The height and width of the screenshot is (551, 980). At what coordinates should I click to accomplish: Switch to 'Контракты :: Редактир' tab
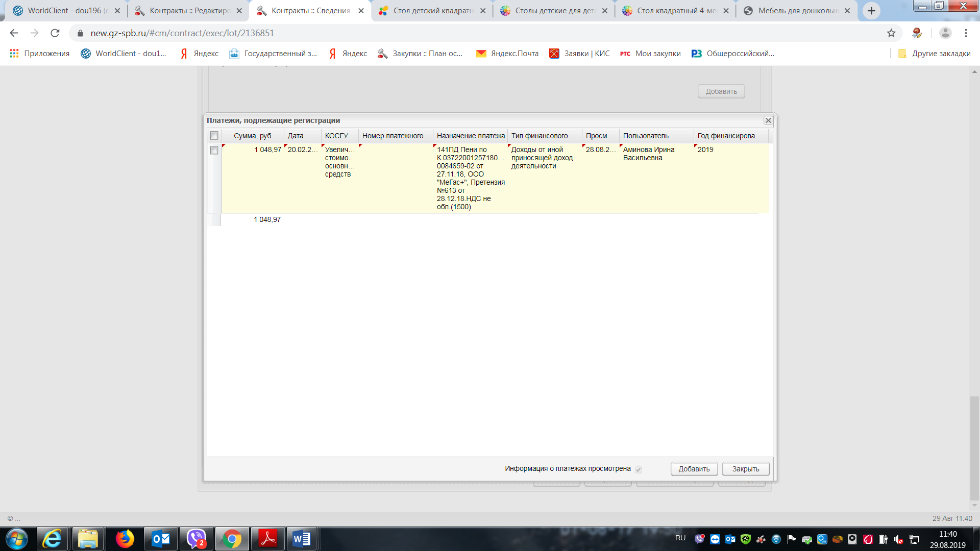[x=189, y=11]
